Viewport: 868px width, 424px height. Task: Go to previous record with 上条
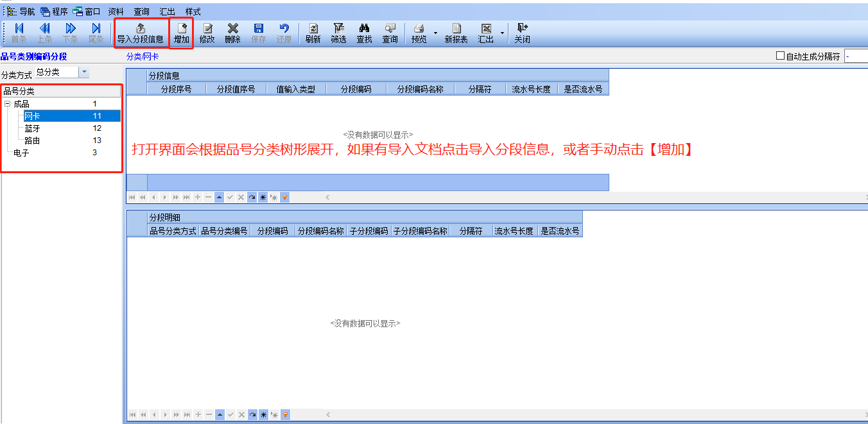(x=45, y=33)
